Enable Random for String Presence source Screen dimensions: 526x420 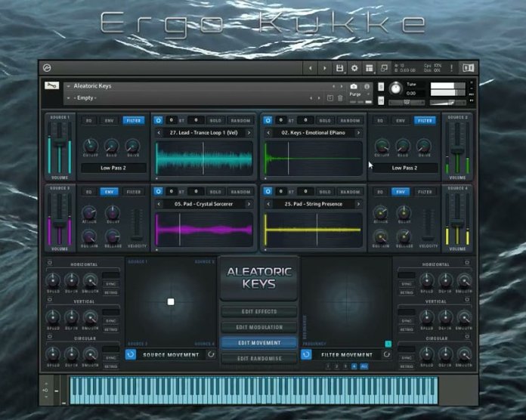pos(350,192)
